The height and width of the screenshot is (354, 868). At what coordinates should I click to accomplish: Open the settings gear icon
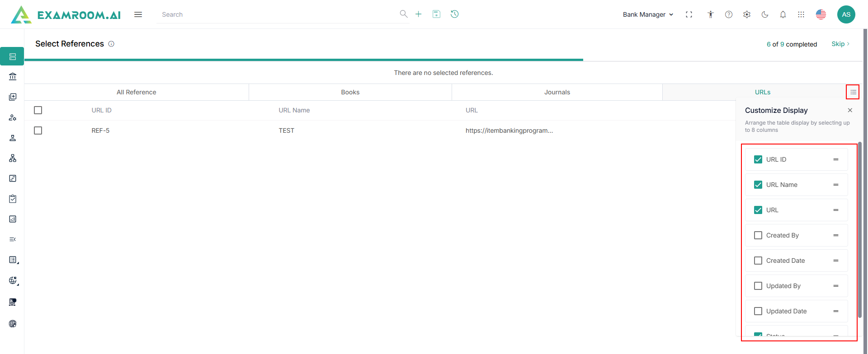[x=747, y=14]
